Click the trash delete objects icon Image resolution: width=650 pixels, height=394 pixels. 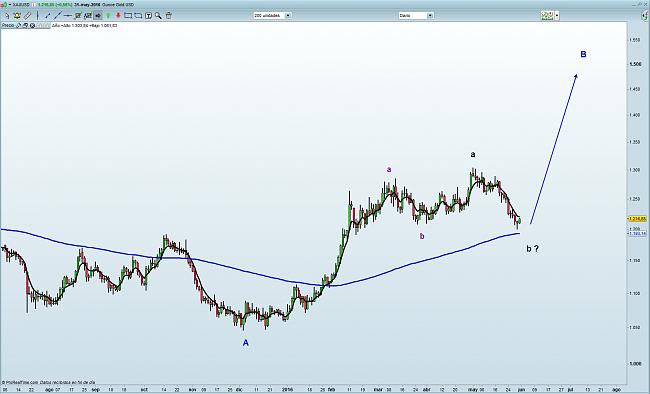tap(168, 16)
